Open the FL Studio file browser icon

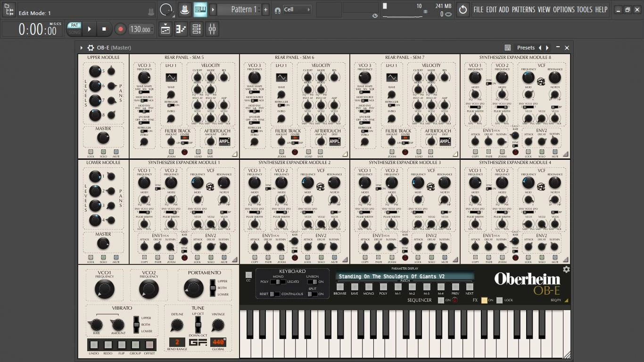[x=8, y=9]
